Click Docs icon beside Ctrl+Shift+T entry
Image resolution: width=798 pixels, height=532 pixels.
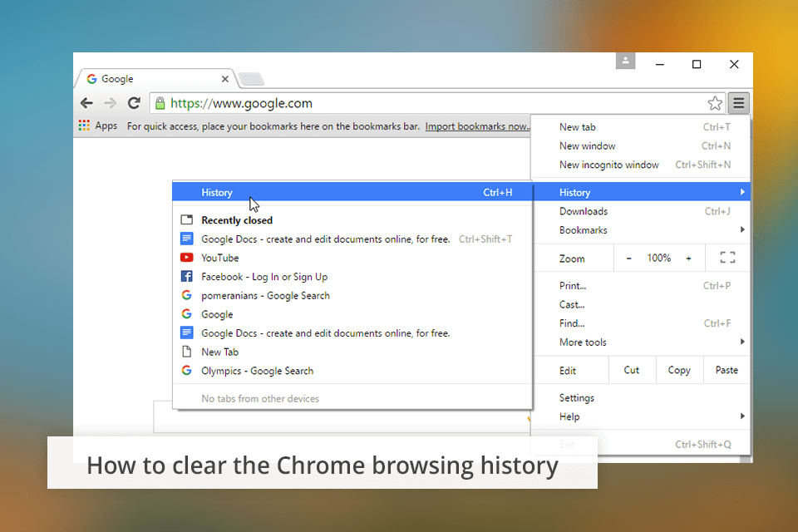click(187, 239)
